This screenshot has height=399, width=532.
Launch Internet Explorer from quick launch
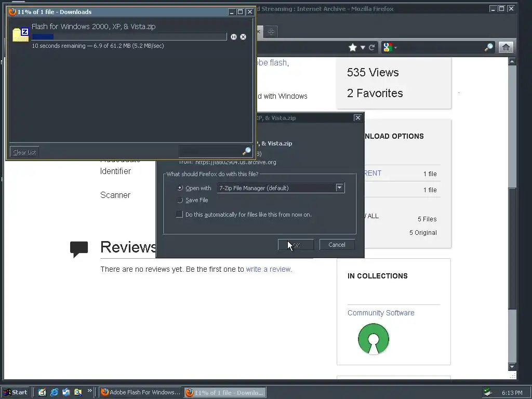[54, 392]
